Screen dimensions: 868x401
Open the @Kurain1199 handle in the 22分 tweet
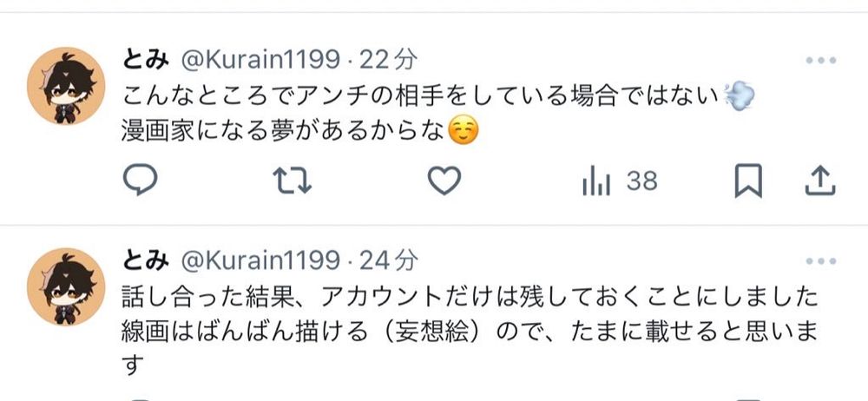260,61
